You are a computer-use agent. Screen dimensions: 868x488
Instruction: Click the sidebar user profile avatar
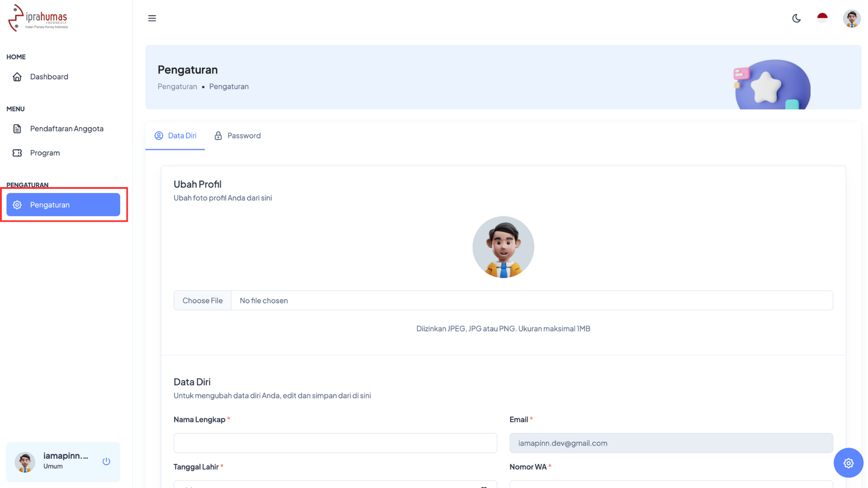click(25, 462)
